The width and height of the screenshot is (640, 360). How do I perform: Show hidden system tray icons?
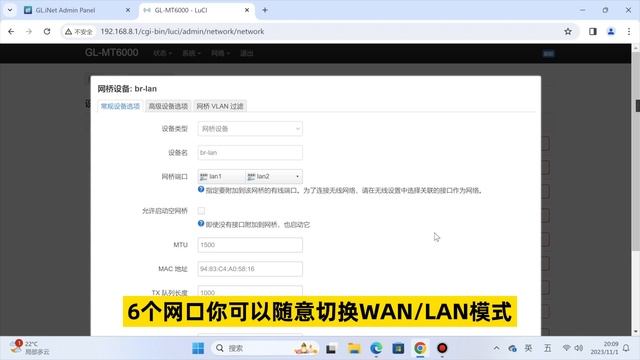click(496, 348)
